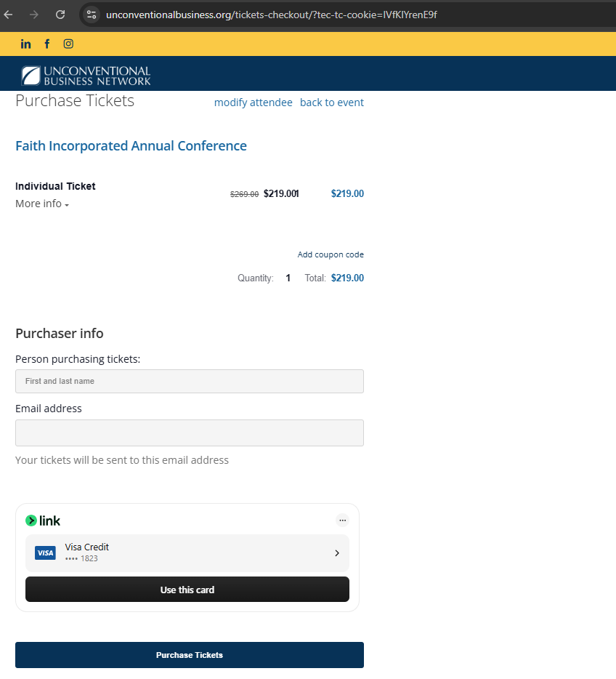This screenshot has height=679, width=616.
Task: Open site information icon in address bar
Action: (92, 15)
